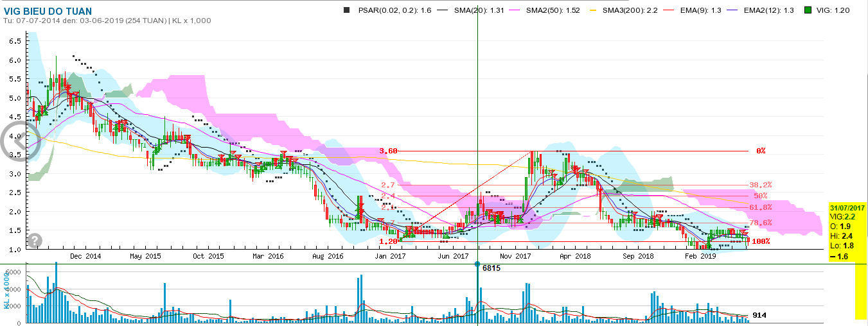
Task: Select the Fibonacci 100% level label
Action: point(761,241)
